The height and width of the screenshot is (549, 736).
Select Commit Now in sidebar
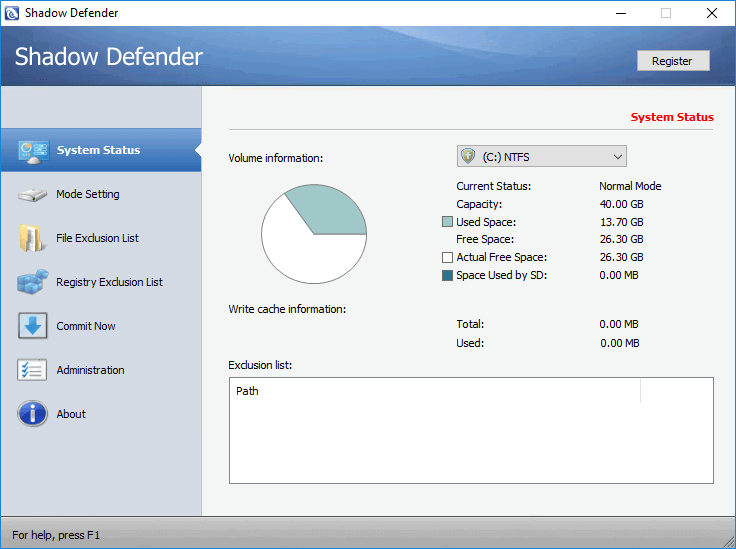86,326
